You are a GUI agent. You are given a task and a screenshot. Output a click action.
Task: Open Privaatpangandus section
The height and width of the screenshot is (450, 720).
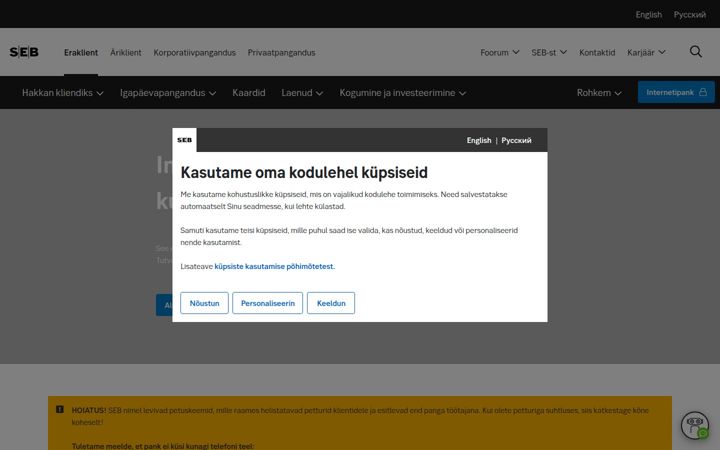pyautogui.click(x=281, y=52)
